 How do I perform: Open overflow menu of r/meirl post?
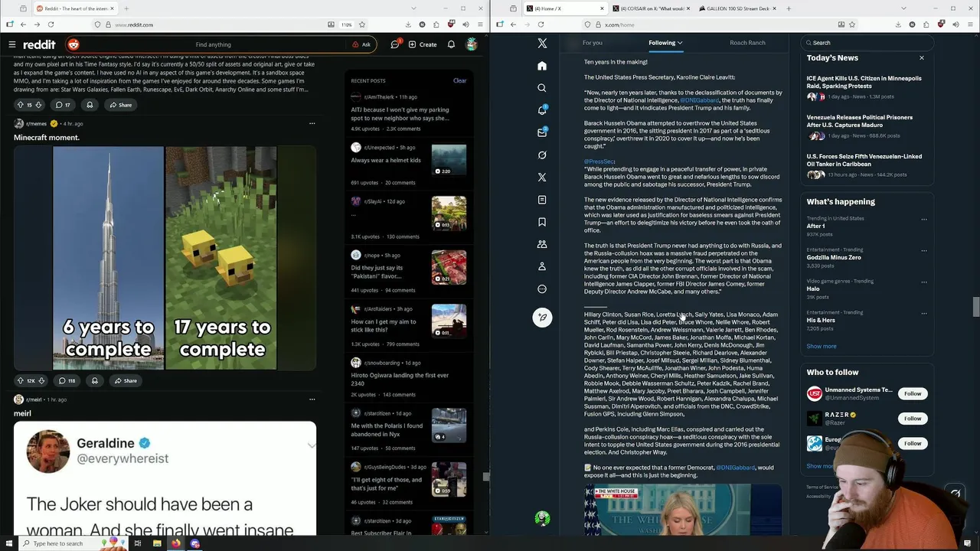tap(312, 399)
